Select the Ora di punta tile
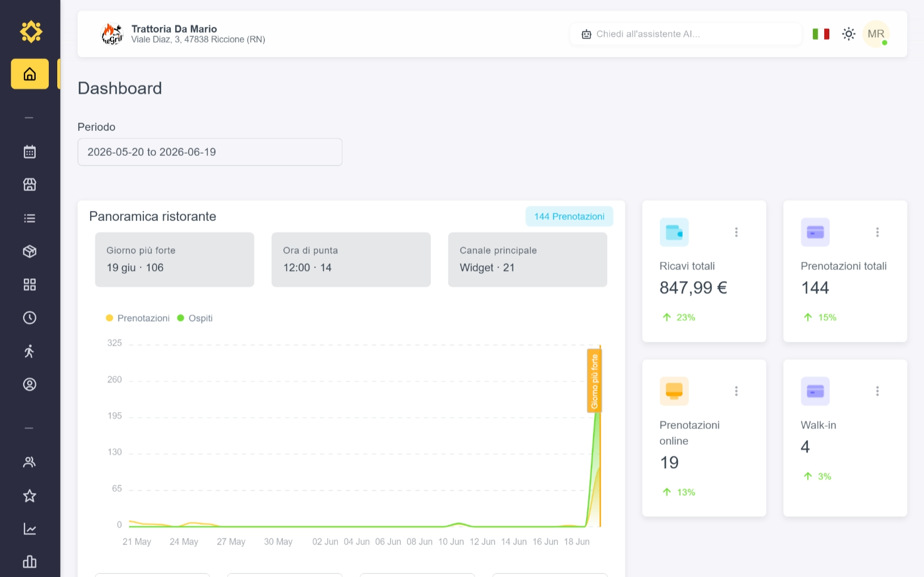 click(x=351, y=260)
